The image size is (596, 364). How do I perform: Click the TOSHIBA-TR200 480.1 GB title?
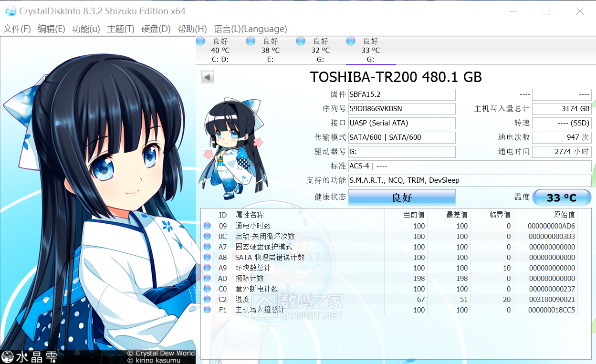[396, 77]
